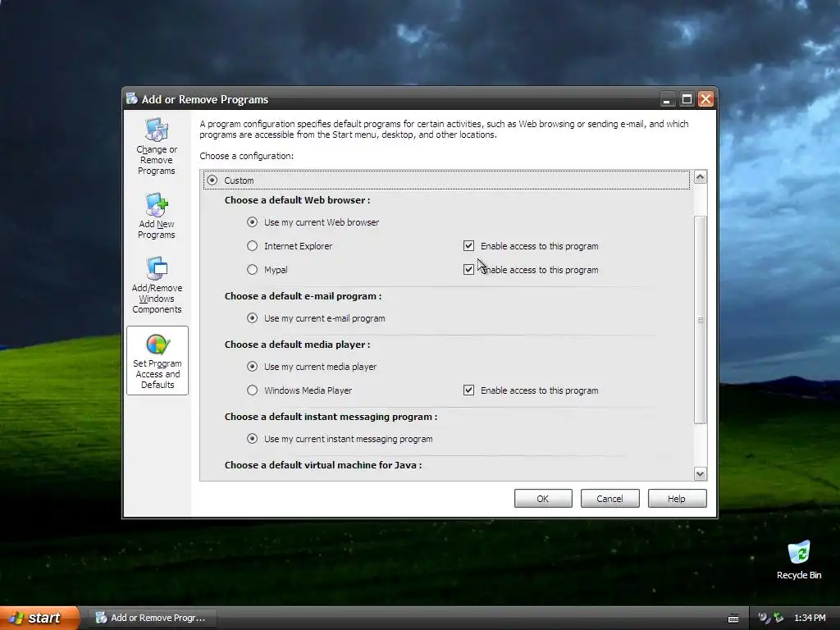Click the Add or Remove Programs taskbar button
Viewport: 840px width, 630px height.
click(x=152, y=618)
